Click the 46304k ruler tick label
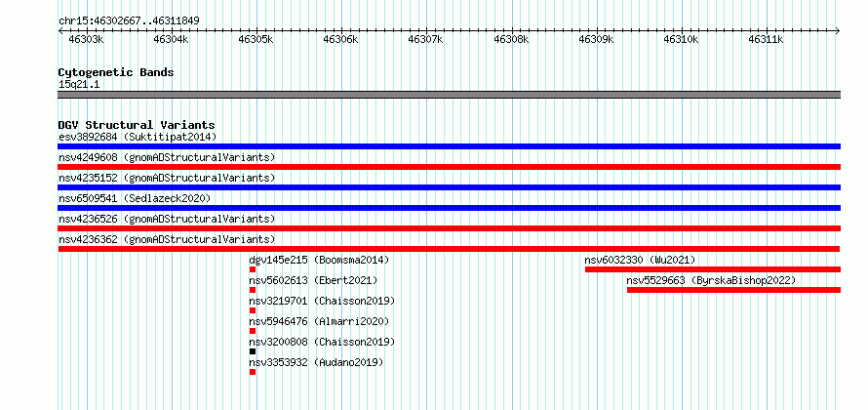 [x=171, y=40]
